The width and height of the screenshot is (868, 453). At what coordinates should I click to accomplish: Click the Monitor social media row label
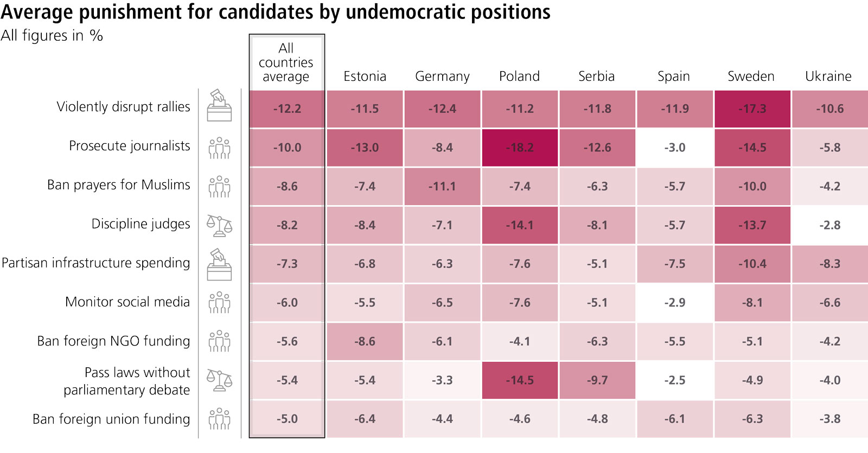[x=127, y=302]
